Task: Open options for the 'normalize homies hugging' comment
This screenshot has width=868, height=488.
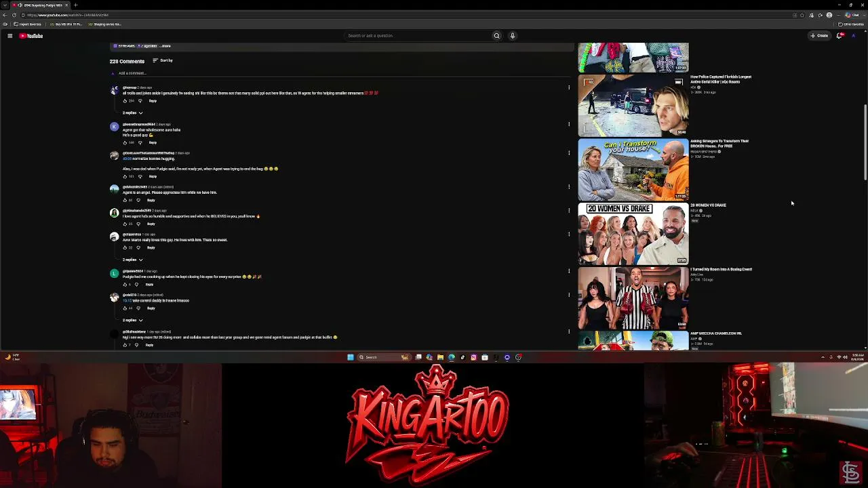Action: point(569,152)
